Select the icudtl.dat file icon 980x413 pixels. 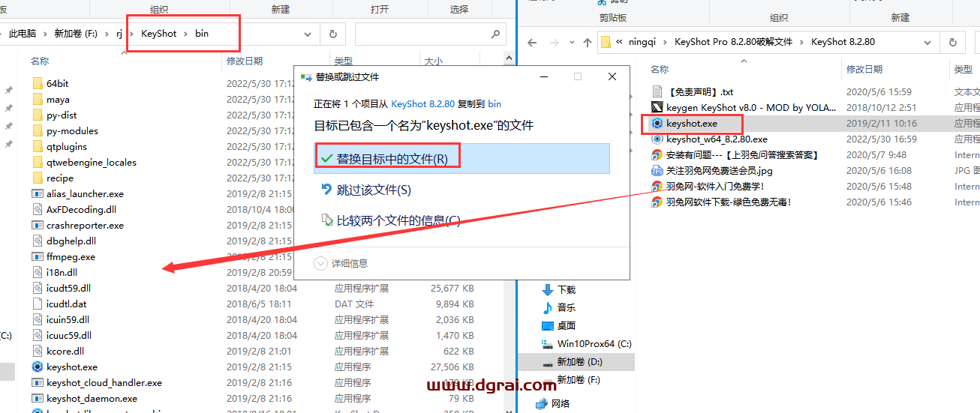click(38, 304)
